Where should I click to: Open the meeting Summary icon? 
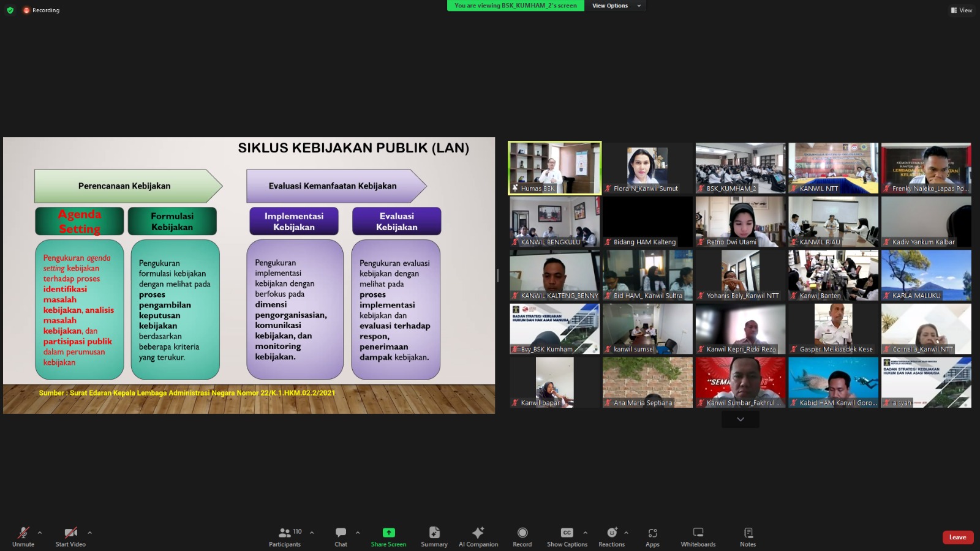point(434,533)
